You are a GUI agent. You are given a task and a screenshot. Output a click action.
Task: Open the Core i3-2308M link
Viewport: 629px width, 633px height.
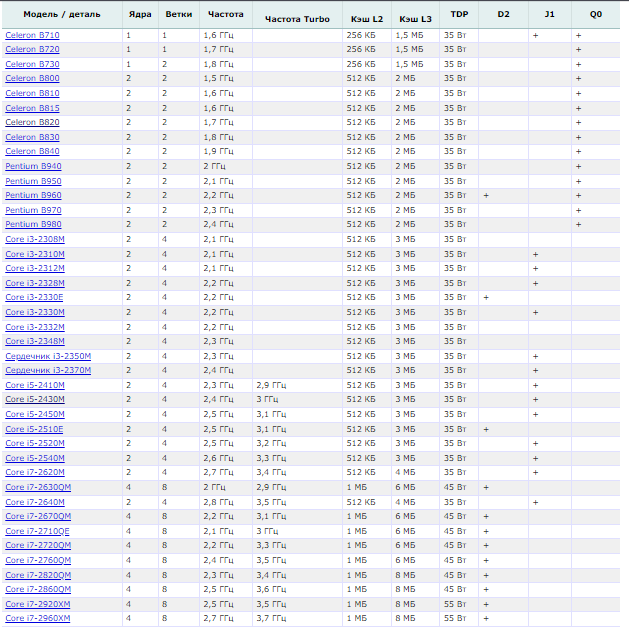coord(35,239)
